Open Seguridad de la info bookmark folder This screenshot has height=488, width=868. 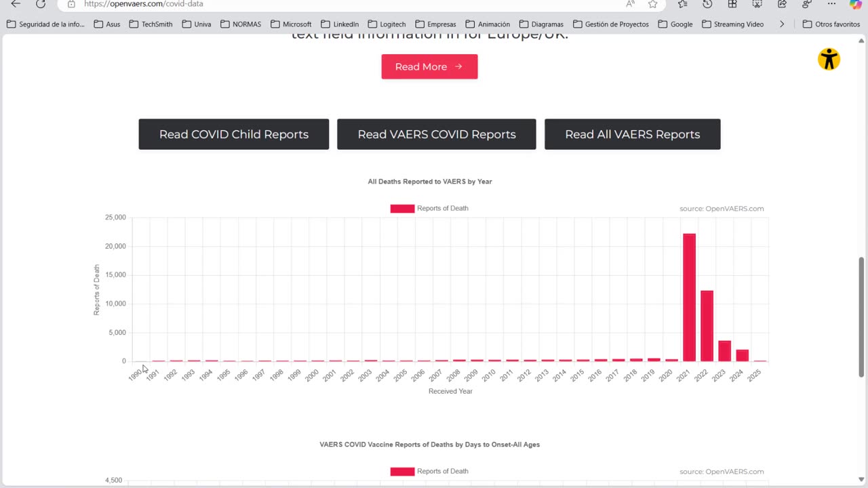[45, 24]
